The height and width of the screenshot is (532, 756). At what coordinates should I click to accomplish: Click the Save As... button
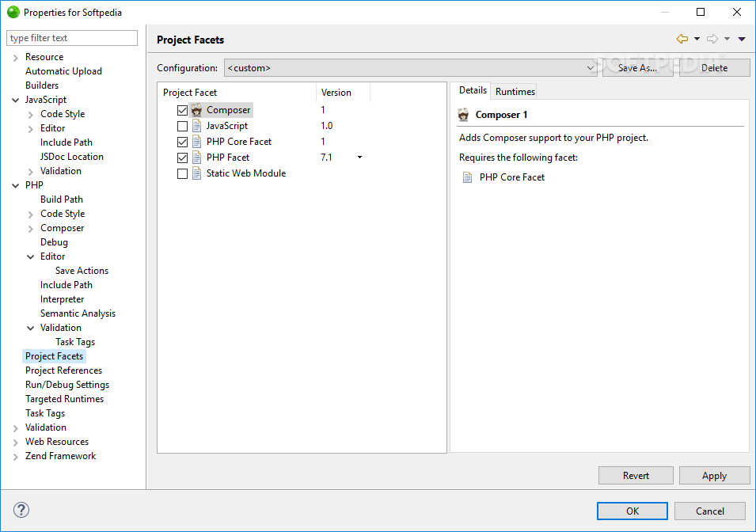tap(637, 68)
